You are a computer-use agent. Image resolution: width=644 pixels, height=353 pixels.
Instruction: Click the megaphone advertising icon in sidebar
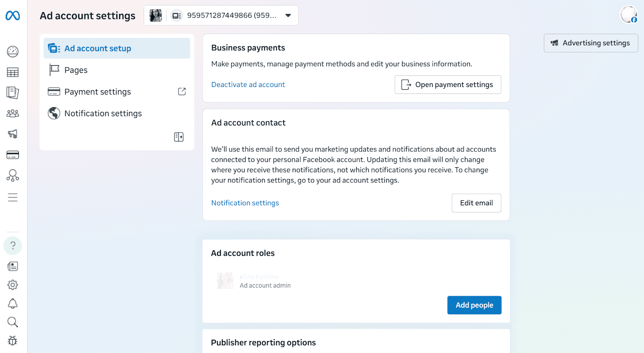(x=12, y=134)
